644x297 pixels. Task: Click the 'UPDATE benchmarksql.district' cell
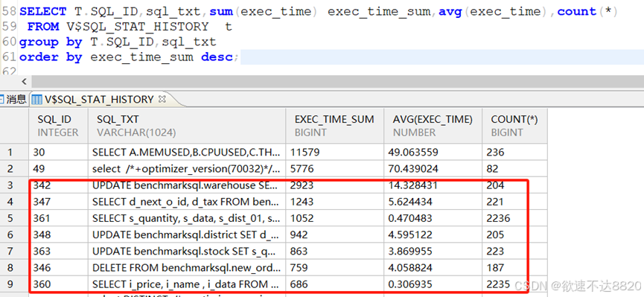[187, 234]
